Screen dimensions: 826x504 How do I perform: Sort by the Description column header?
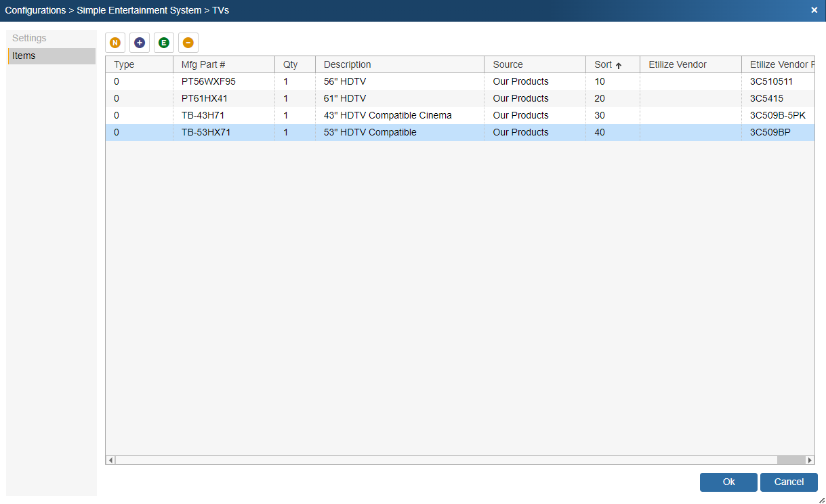[348, 64]
